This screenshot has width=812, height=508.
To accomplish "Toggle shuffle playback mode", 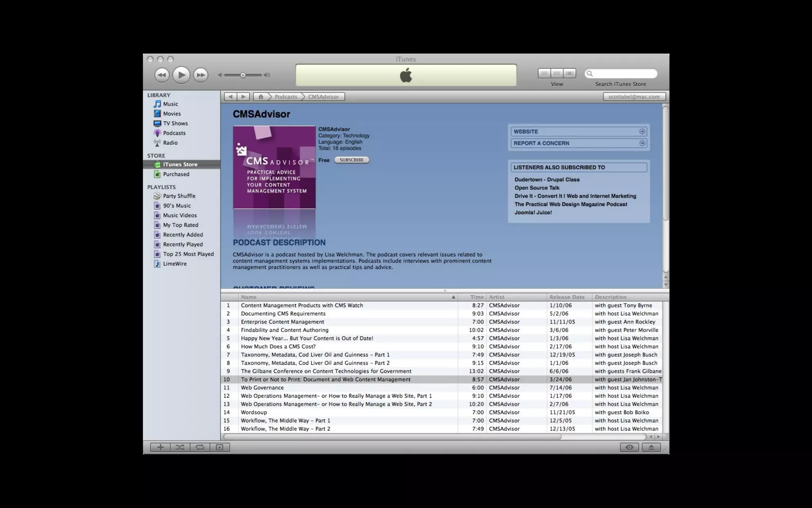I will (x=180, y=447).
